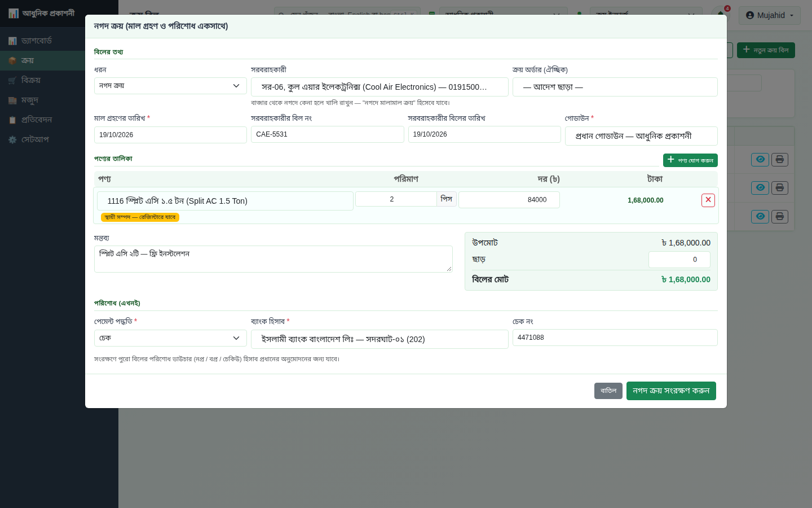Edit the cheque number 4471088
Viewport: 812px width, 508px height.
[615, 338]
